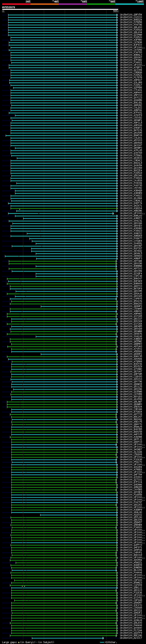
Task: Click the query label AV553979
Action: (8, 7)
